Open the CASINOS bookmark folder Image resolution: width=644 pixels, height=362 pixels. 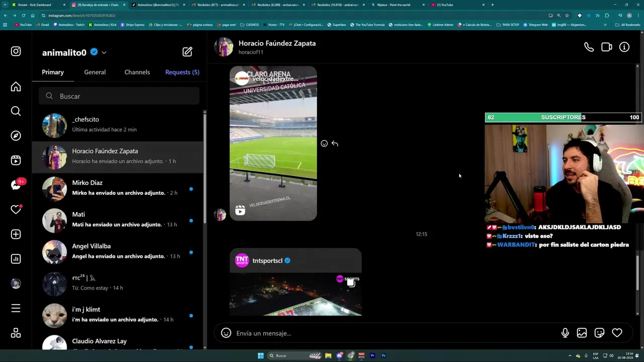249,25
